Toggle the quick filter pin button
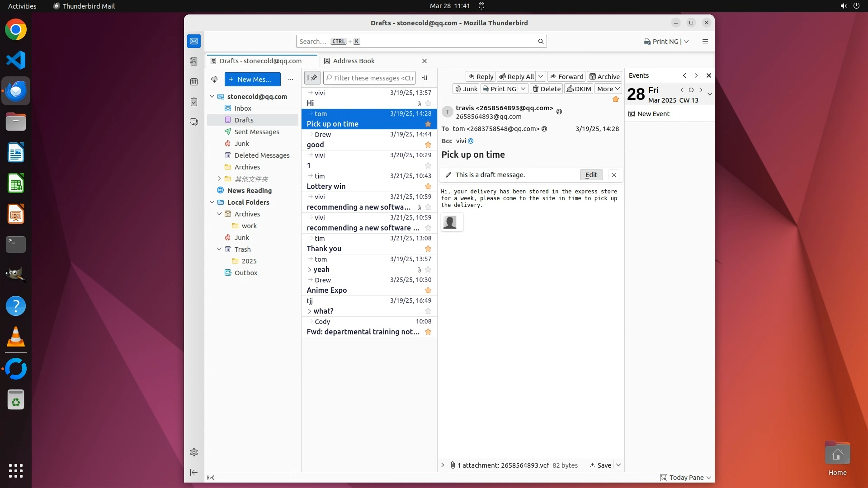The image size is (868, 488). point(312,78)
